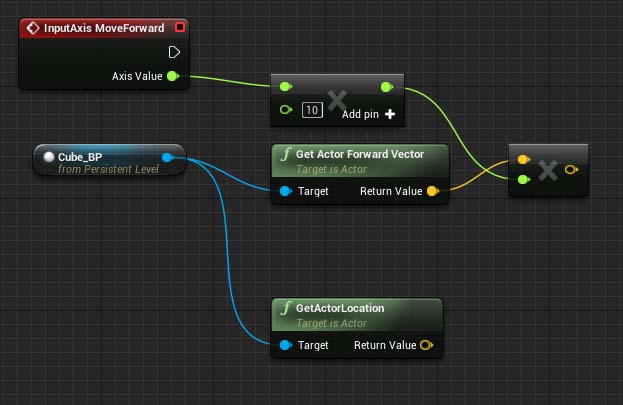The height and width of the screenshot is (405, 623).
Task: Click the InputAxis MoveForward execution output pin
Action: pyautogui.click(x=174, y=52)
